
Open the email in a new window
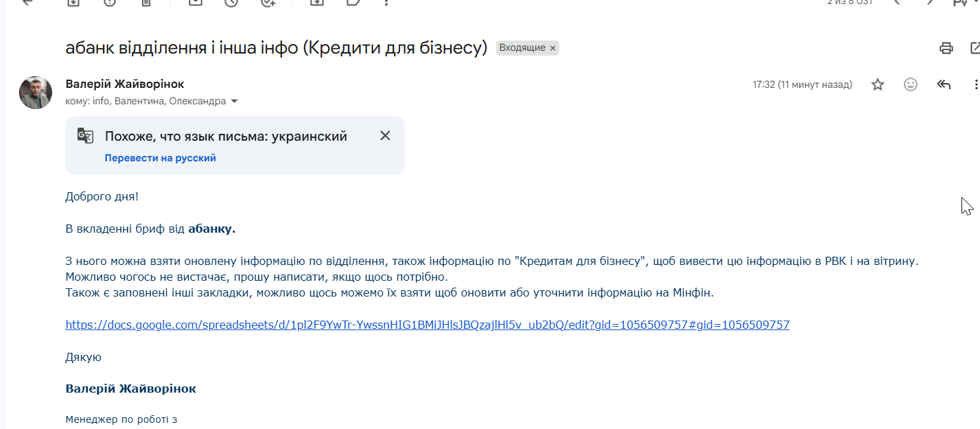[x=975, y=48]
